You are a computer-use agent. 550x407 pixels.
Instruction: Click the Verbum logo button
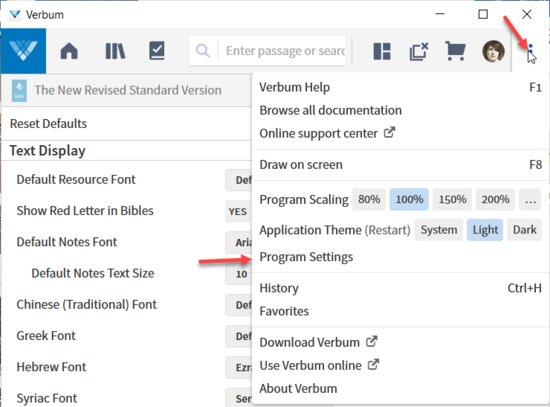click(x=23, y=51)
